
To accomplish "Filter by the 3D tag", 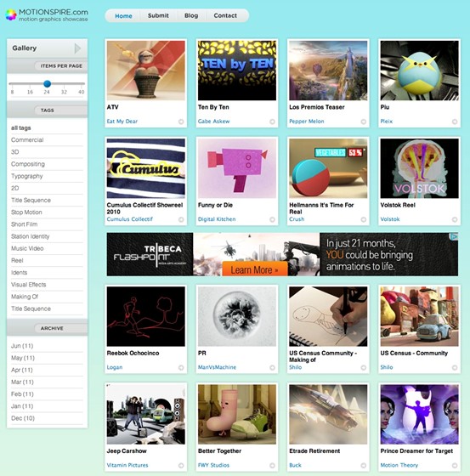I will tap(15, 152).
